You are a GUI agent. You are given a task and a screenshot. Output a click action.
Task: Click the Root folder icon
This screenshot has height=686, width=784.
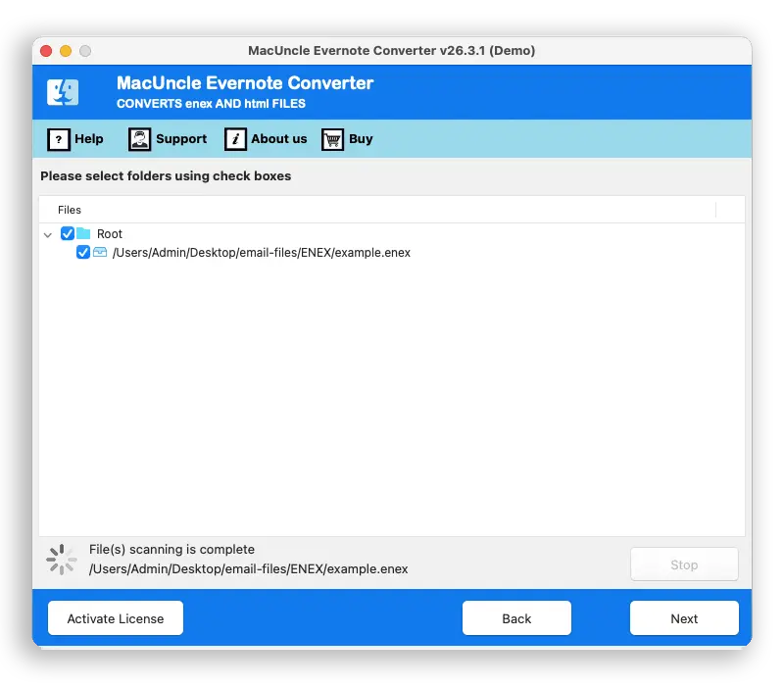pos(83,233)
